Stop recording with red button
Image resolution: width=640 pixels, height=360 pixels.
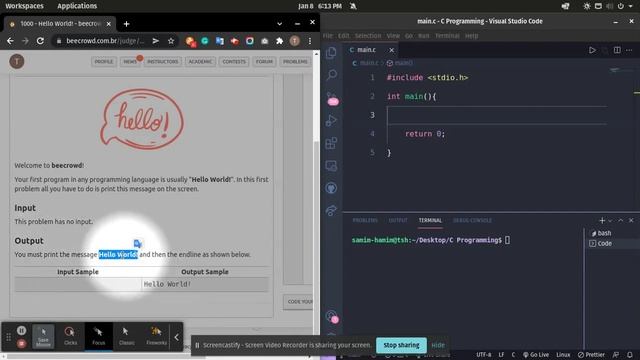[22, 344]
